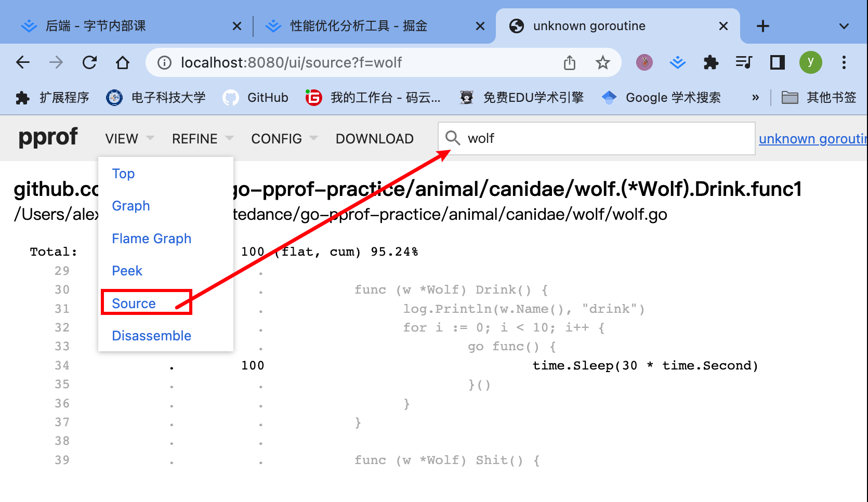This screenshot has width=868, height=502.
Task: Click the for i := 0 loop line
Action: click(x=504, y=328)
